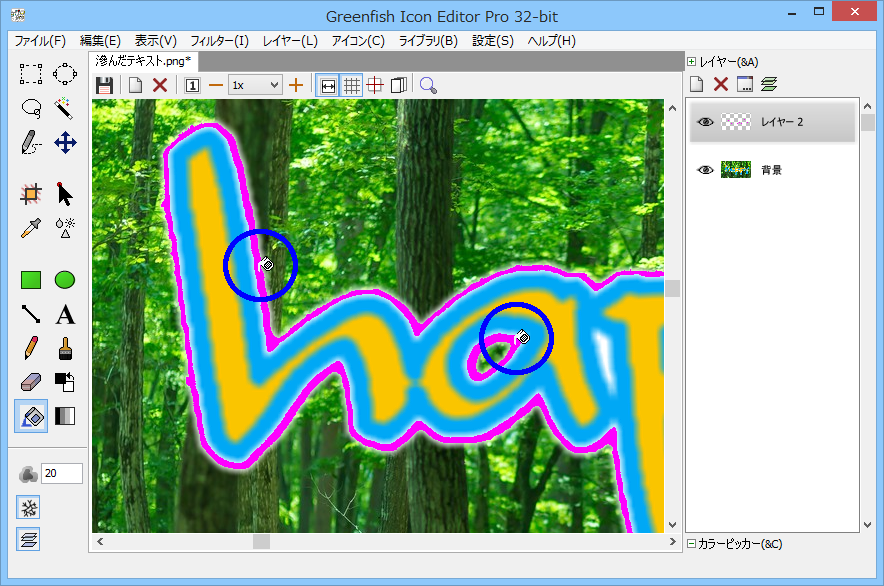Click the brush size field showing 20
Viewport: 884px width, 586px height.
tap(61, 474)
